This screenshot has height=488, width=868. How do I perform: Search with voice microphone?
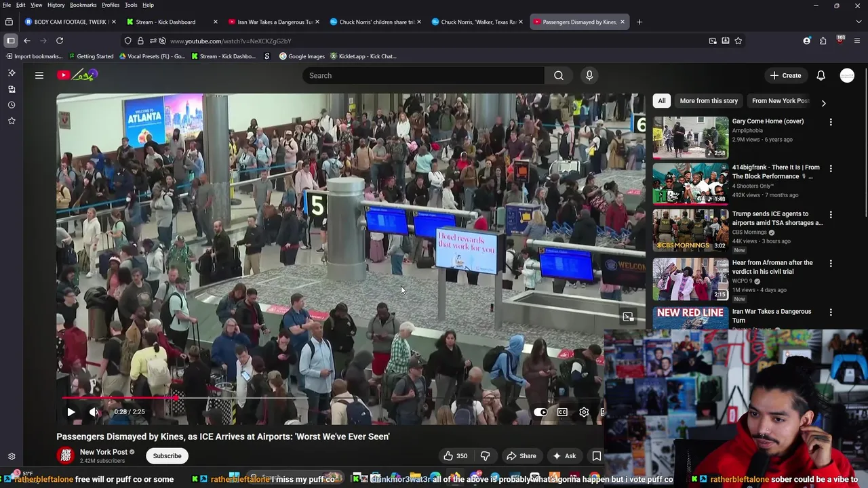coord(589,75)
